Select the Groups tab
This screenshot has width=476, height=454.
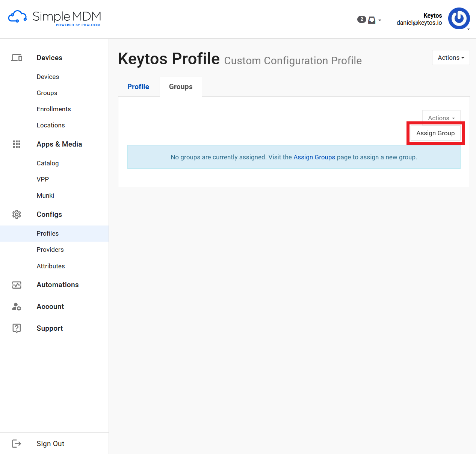pyautogui.click(x=181, y=87)
